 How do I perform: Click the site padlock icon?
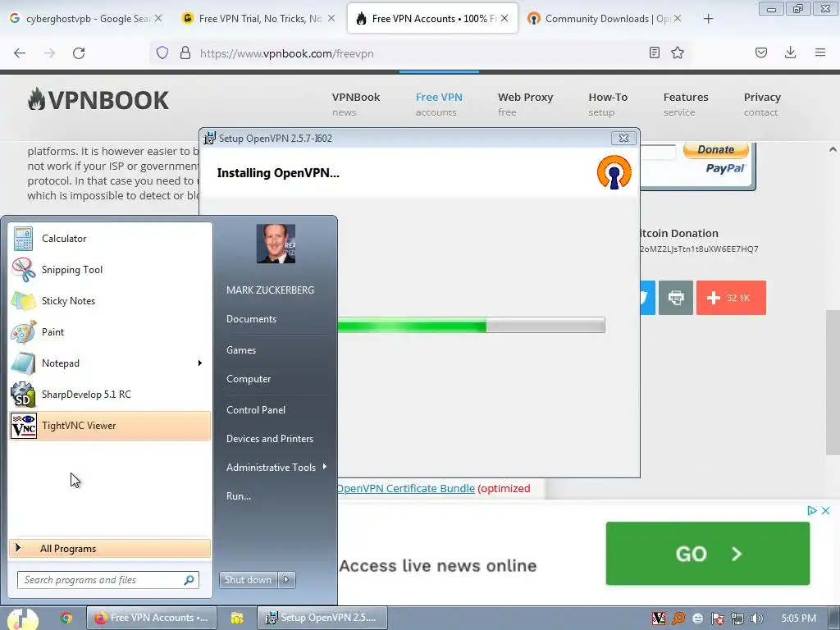tap(185, 52)
